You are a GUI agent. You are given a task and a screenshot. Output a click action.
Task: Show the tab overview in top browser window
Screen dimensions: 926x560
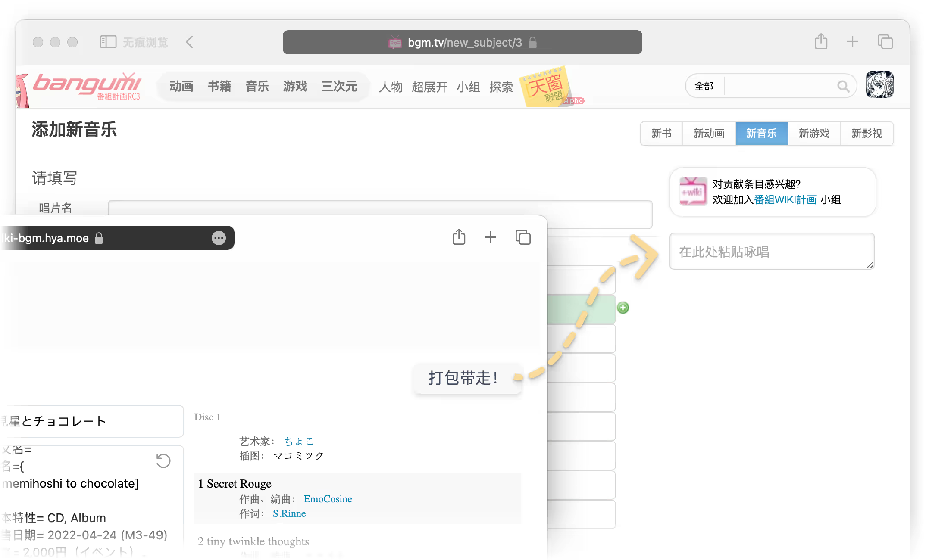tap(885, 42)
